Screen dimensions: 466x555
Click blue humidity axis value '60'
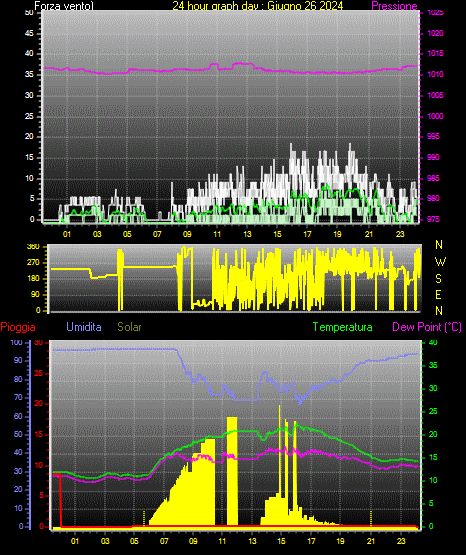(18, 416)
